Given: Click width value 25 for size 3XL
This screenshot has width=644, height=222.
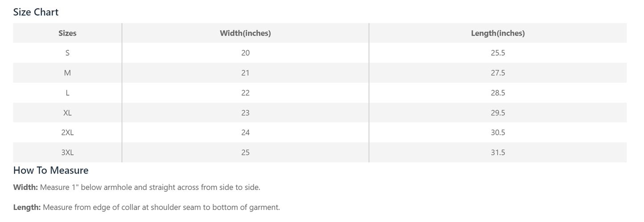Looking at the screenshot, I should pos(245,153).
